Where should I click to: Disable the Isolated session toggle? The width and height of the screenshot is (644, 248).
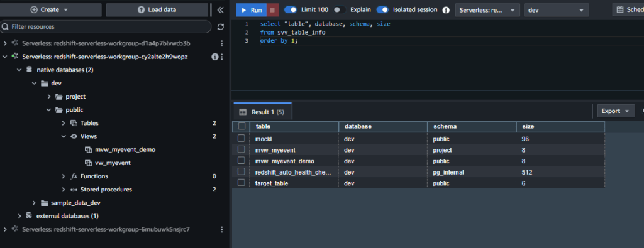[x=382, y=9]
